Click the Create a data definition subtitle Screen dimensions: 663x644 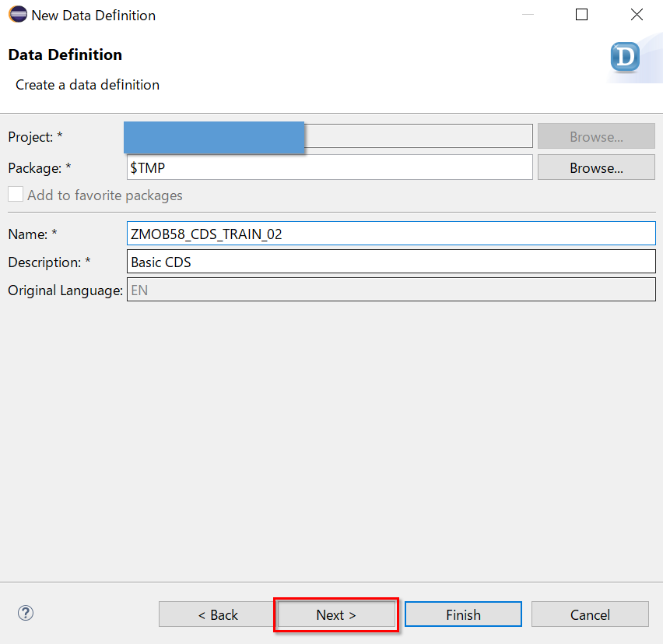point(86,85)
